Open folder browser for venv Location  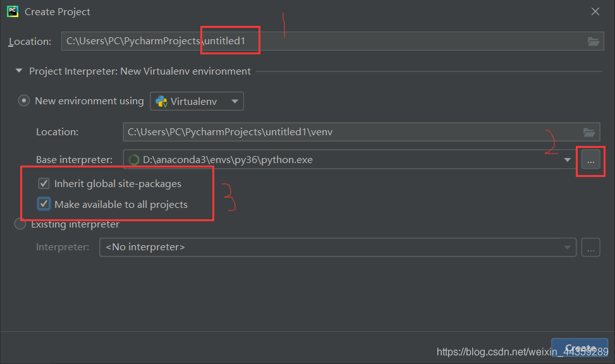click(x=588, y=132)
